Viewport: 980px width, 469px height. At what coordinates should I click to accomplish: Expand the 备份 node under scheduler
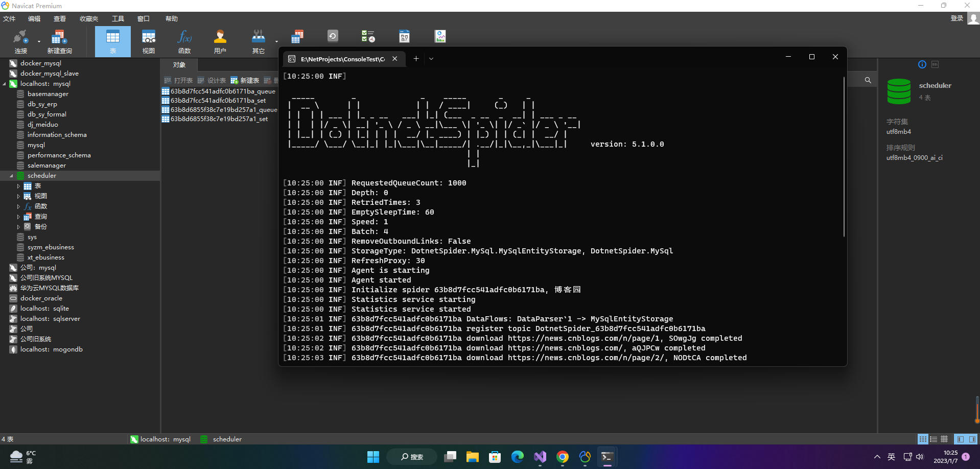[18, 227]
